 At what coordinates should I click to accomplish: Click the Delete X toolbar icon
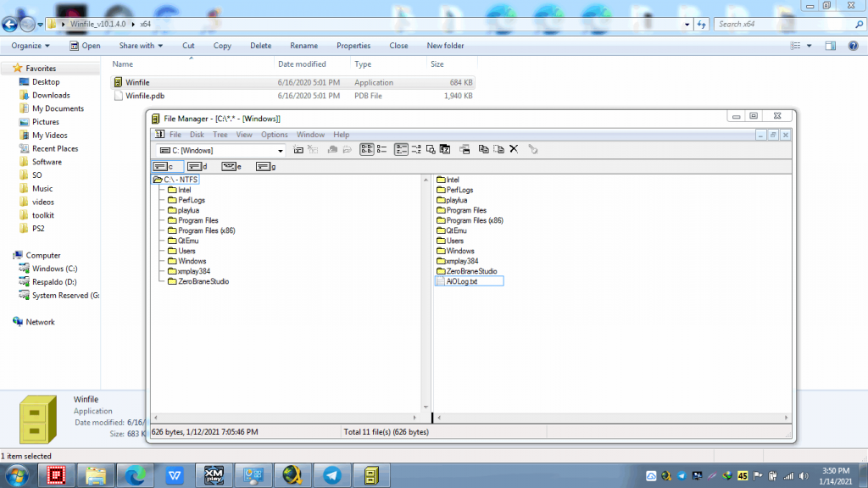point(514,149)
